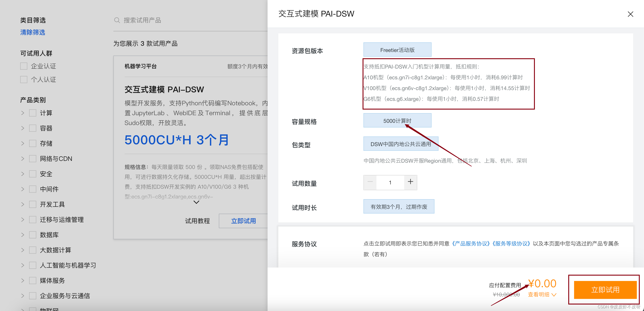Tick the 容器 category checkbox
This screenshot has height=311, width=644.
tap(33, 128)
